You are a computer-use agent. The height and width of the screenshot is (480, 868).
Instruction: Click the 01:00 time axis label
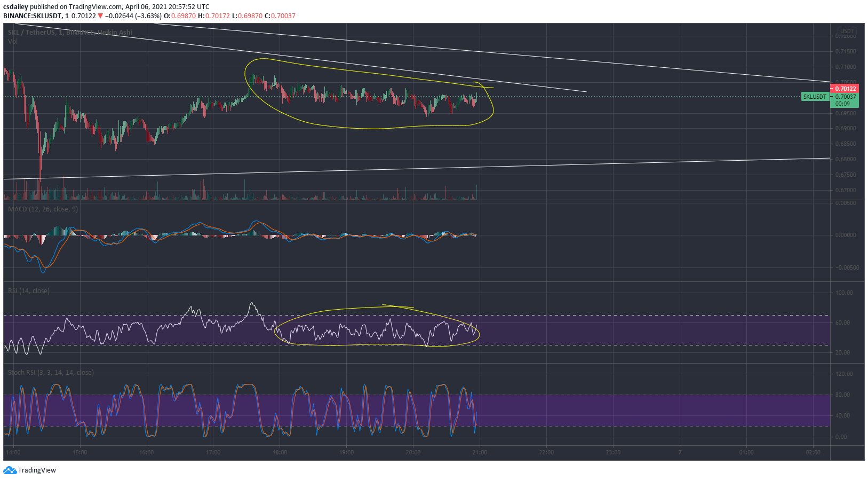click(x=746, y=452)
